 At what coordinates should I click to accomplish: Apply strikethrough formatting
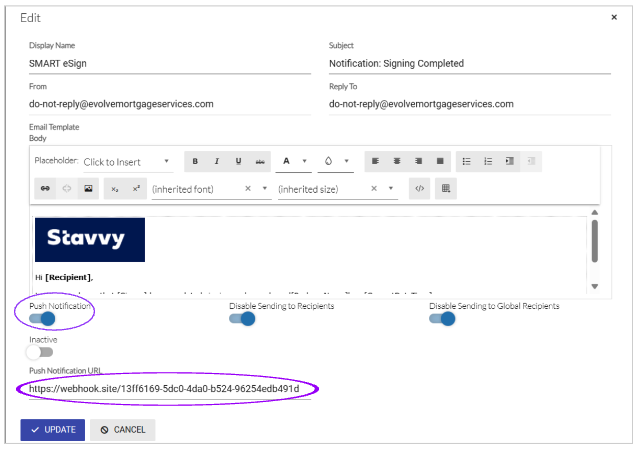(x=260, y=161)
